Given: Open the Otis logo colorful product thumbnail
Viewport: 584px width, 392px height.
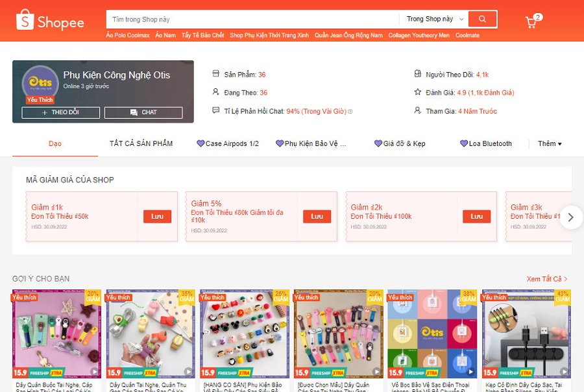Looking at the screenshot, I should [x=432, y=334].
